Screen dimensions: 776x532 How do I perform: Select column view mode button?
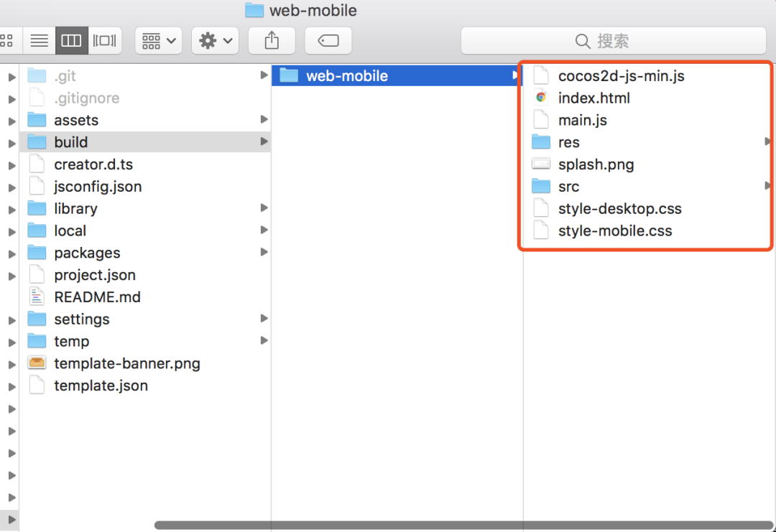pyautogui.click(x=72, y=40)
